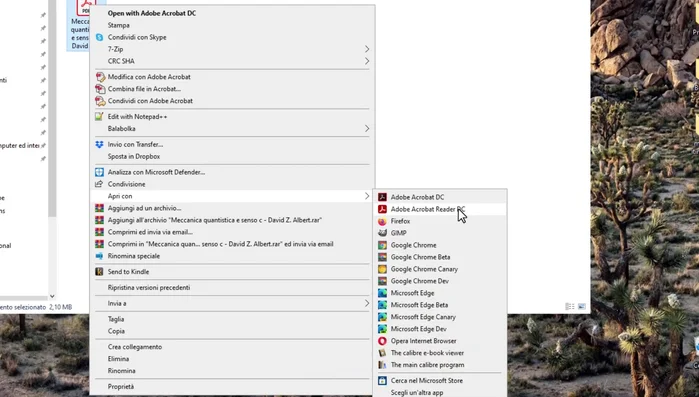Image resolution: width=699 pixels, height=397 pixels.
Task: Switch Explorer to details view icon
Action: click(x=570, y=307)
